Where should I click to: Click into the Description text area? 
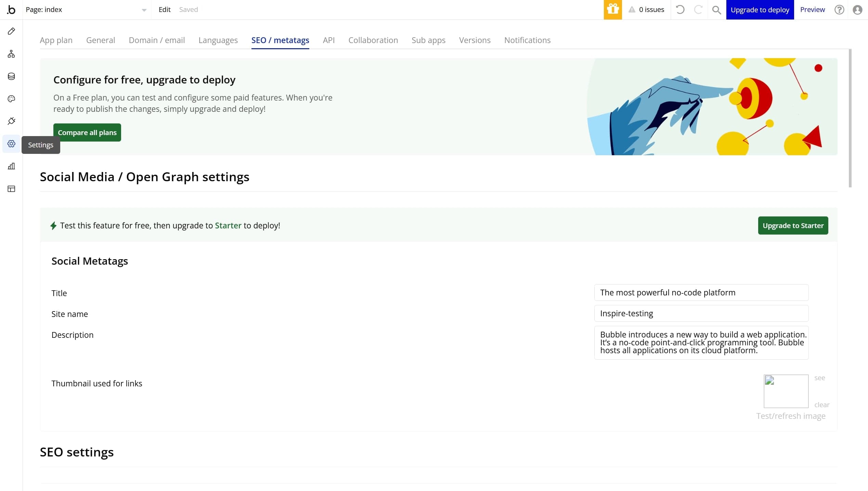(701, 343)
